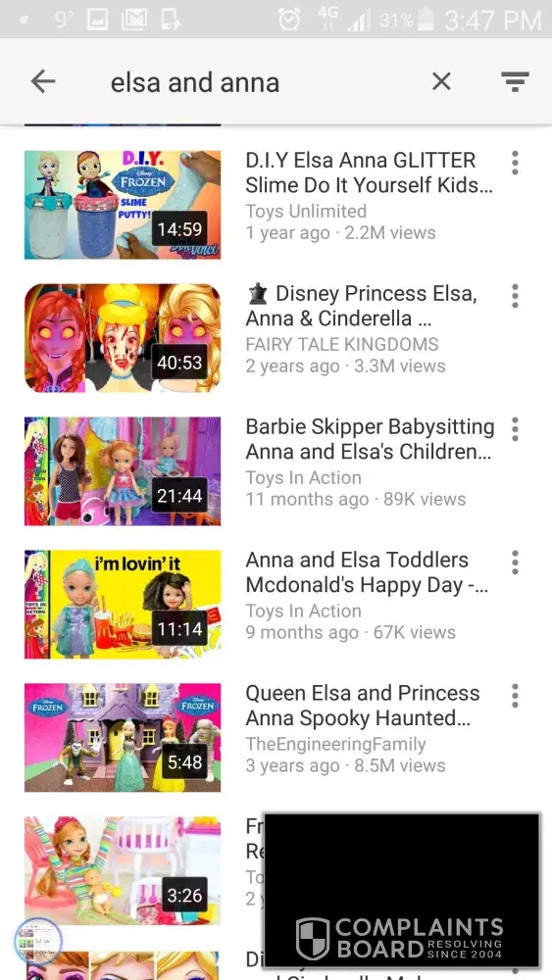
Task: Play the 40:53 Disney Princess thumbnail
Action: [x=123, y=337]
